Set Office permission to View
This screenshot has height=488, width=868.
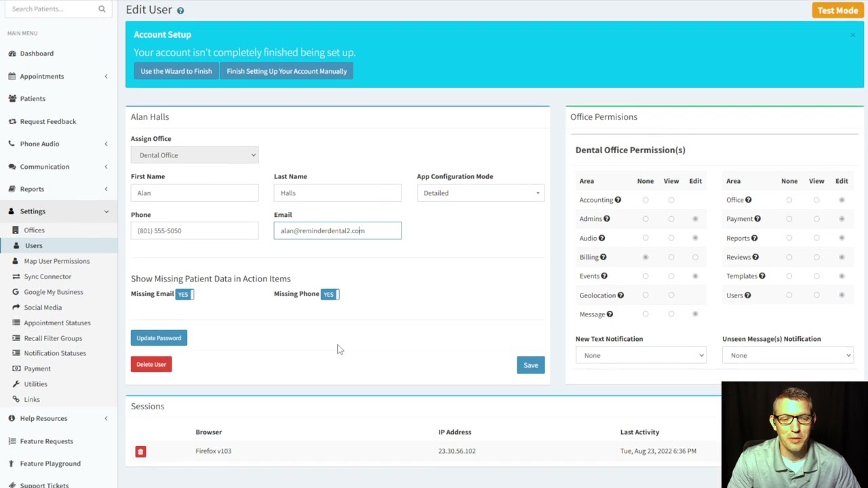coord(816,200)
